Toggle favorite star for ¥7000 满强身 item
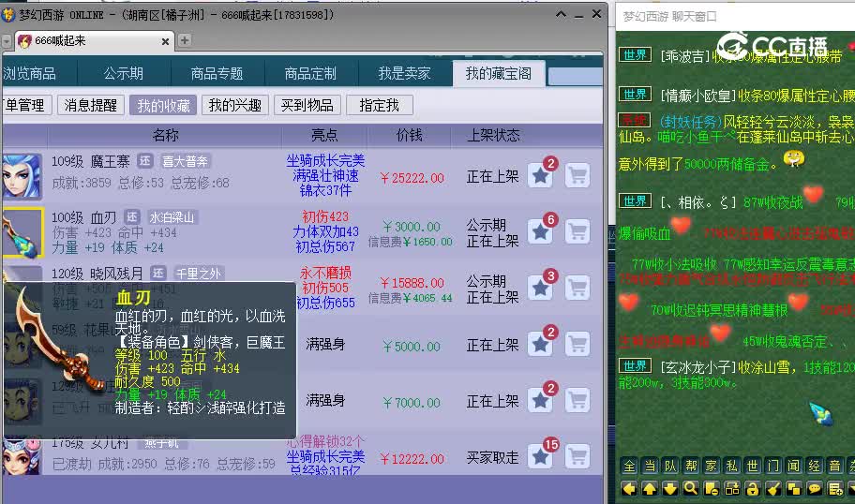Viewport: 855px width, 504px height. [x=540, y=400]
